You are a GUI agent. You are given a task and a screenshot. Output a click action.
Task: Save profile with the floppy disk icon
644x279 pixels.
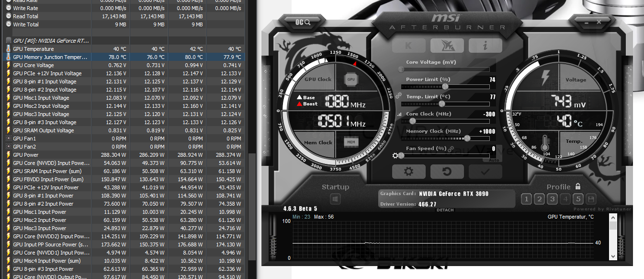point(591,199)
